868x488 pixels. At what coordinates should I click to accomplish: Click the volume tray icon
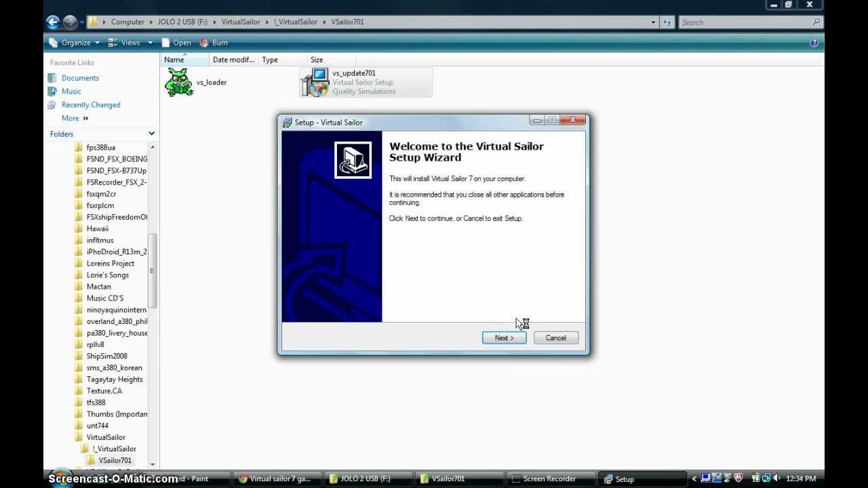coord(777,479)
